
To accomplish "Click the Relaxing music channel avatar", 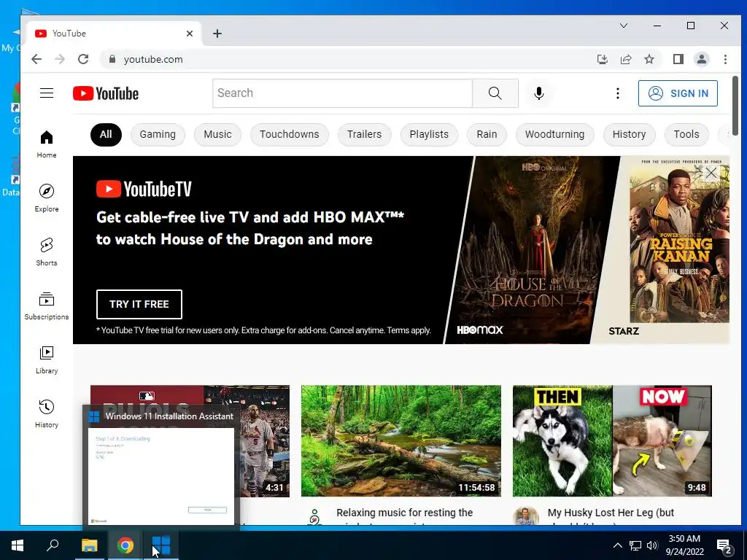I will pyautogui.click(x=314, y=517).
